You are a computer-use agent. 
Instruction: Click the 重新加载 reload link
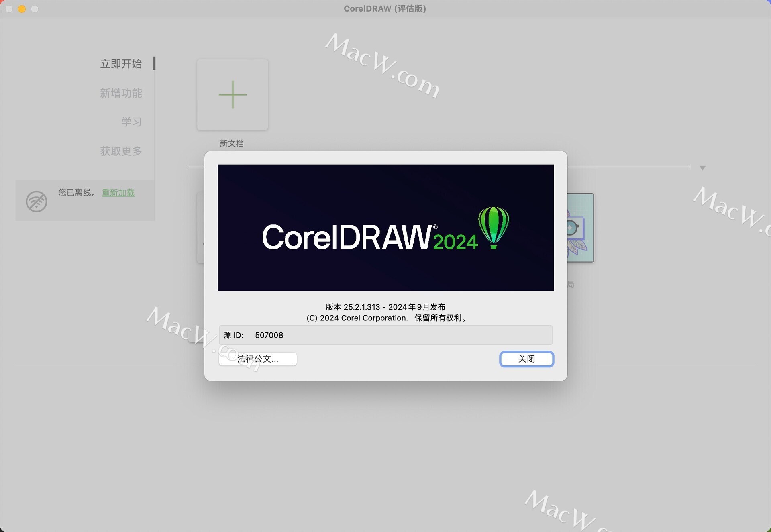(x=118, y=192)
